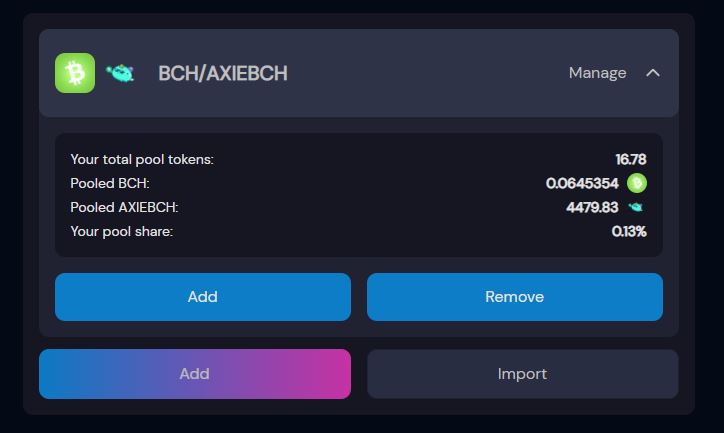Click the 'Your total pool tokens' label
The height and width of the screenshot is (433, 724).
point(142,159)
